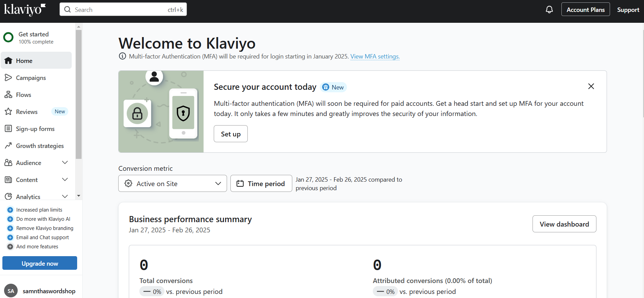Click the sidebar scrollbar thumb
The image size is (644, 298).
[x=79, y=95]
